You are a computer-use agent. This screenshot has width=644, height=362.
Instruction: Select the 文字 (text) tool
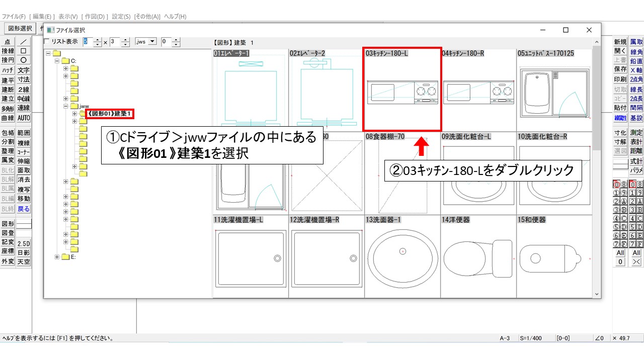tap(23, 69)
